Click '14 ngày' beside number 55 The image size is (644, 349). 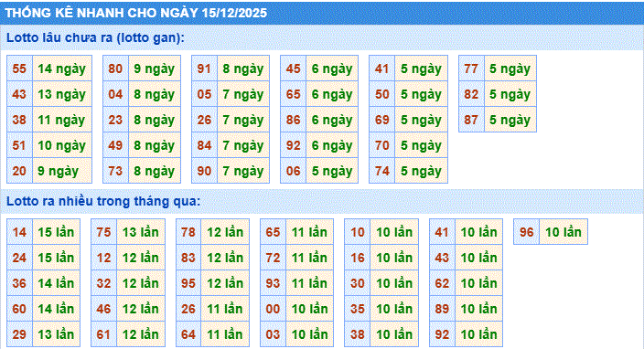[x=62, y=69]
